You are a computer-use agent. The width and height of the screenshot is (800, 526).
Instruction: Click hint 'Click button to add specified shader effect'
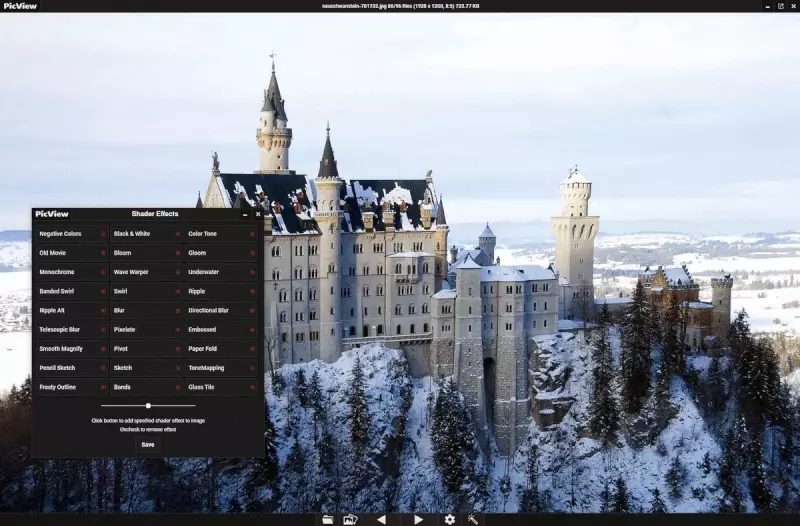coord(148,421)
